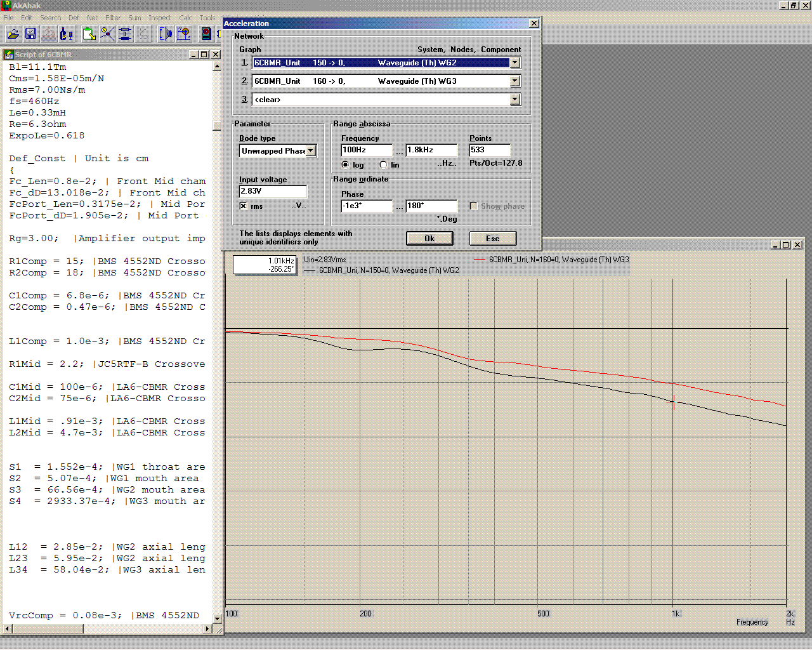Image resolution: width=812 pixels, height=650 pixels.
Task: Click the x-y coordinate position icon
Action: [183, 34]
